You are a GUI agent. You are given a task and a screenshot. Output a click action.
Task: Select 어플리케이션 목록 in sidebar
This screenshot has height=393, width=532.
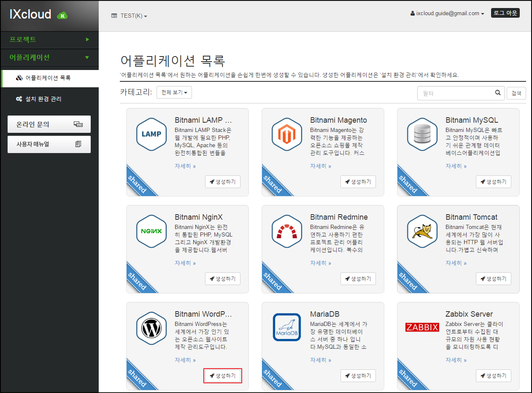click(50, 78)
